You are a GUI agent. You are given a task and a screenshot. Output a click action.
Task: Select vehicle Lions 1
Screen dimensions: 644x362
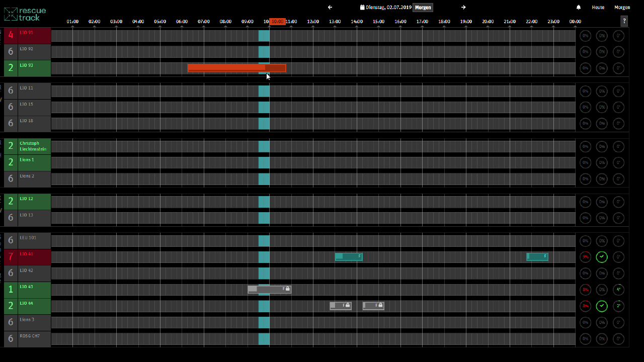pos(34,162)
